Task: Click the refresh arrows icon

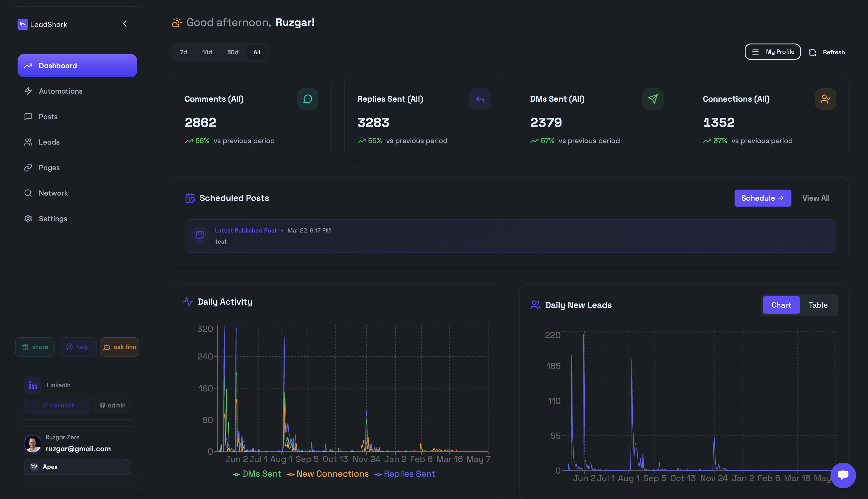Action: [x=813, y=52]
